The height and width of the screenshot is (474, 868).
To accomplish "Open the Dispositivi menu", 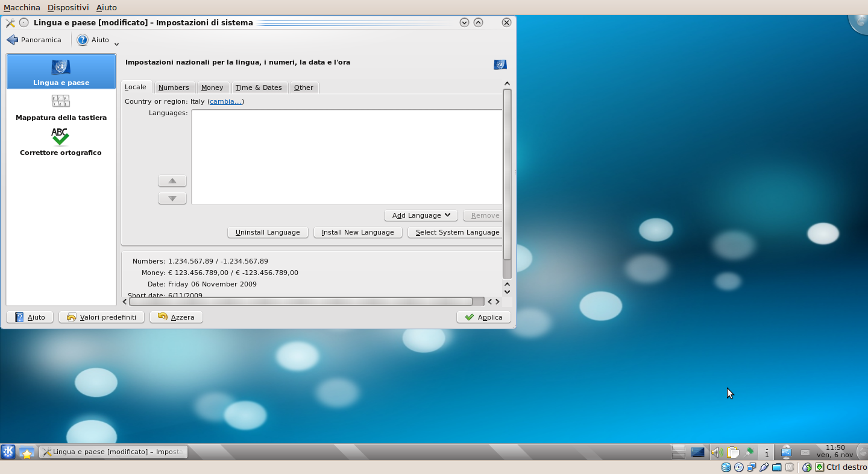I will coord(68,7).
